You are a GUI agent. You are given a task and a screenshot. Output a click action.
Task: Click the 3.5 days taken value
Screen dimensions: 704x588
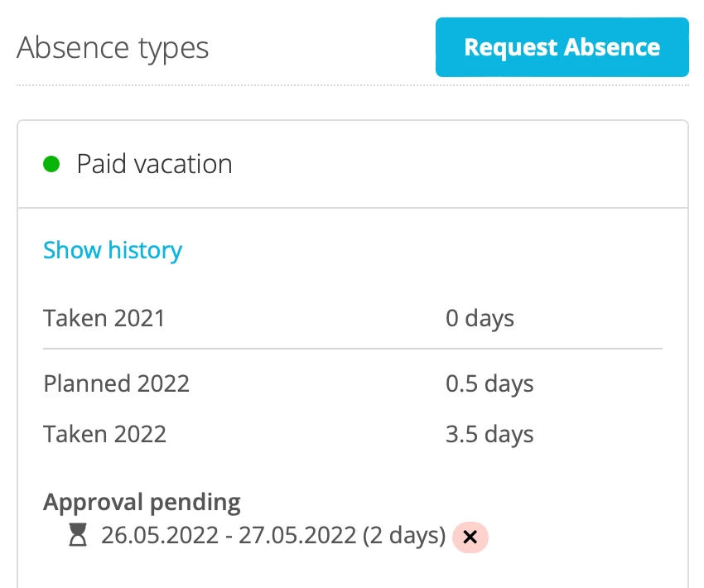tap(489, 434)
